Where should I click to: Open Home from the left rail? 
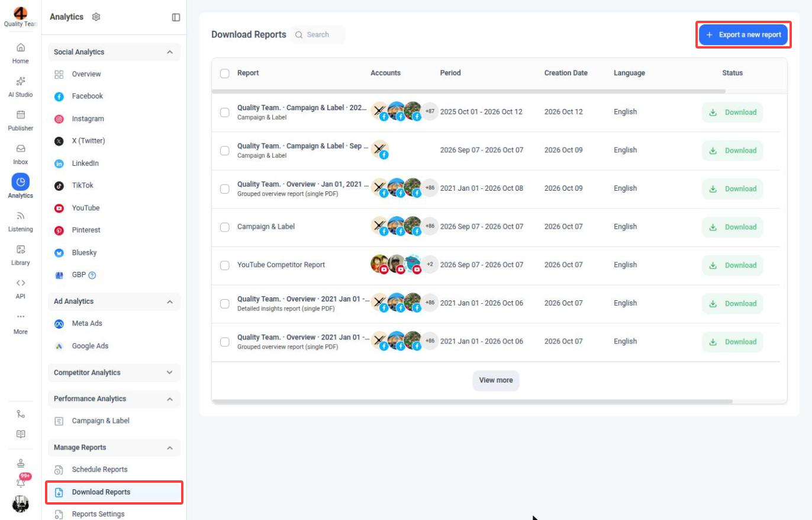click(21, 53)
